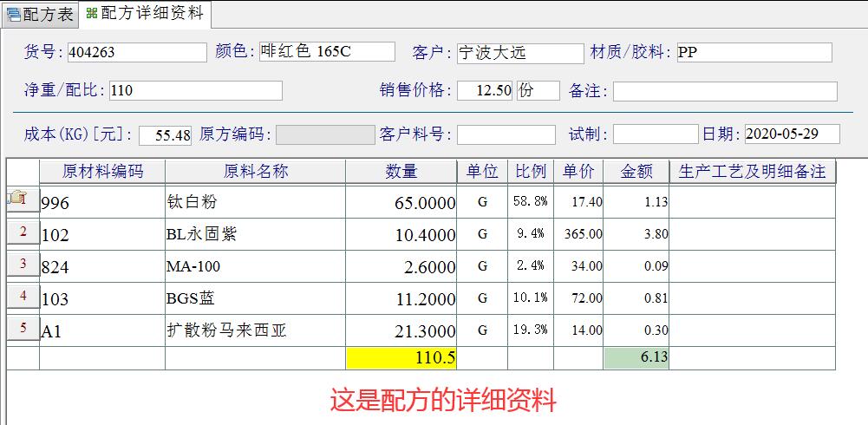This screenshot has height=425, width=868.
Task: Click quantity cell 21.3000
Action: [x=401, y=330]
